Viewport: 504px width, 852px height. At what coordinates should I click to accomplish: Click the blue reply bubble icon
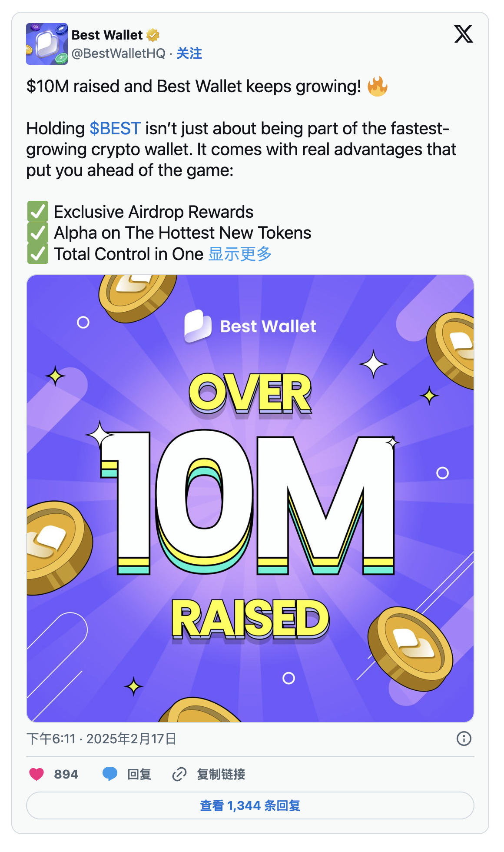(110, 774)
